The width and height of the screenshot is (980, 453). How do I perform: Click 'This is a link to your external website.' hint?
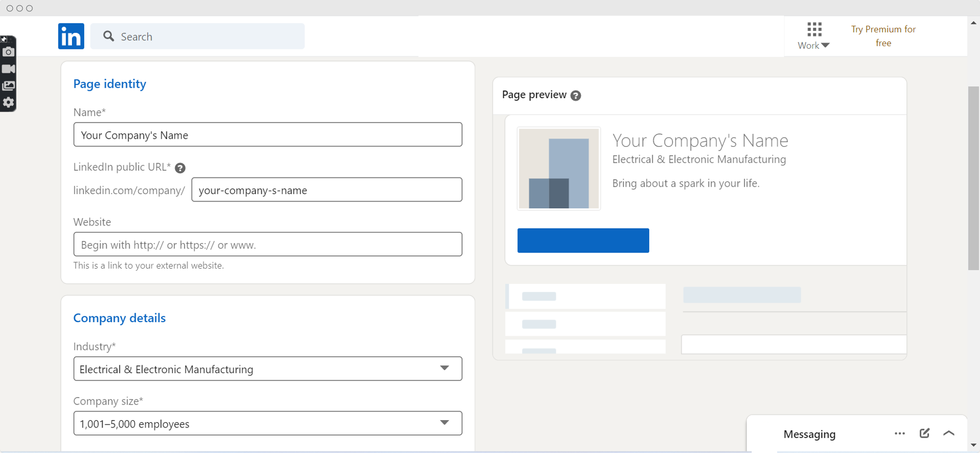148,265
